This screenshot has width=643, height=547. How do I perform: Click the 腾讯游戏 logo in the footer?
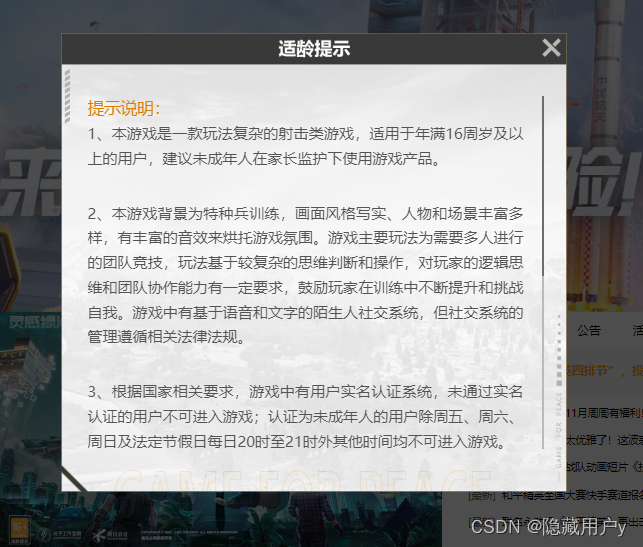[110, 534]
